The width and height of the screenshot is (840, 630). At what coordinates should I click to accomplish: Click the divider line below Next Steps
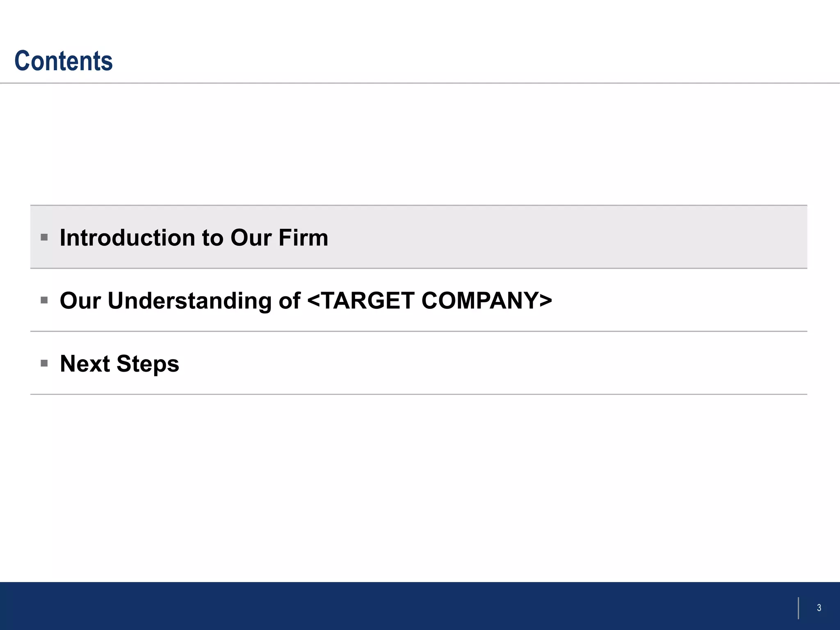(419, 394)
